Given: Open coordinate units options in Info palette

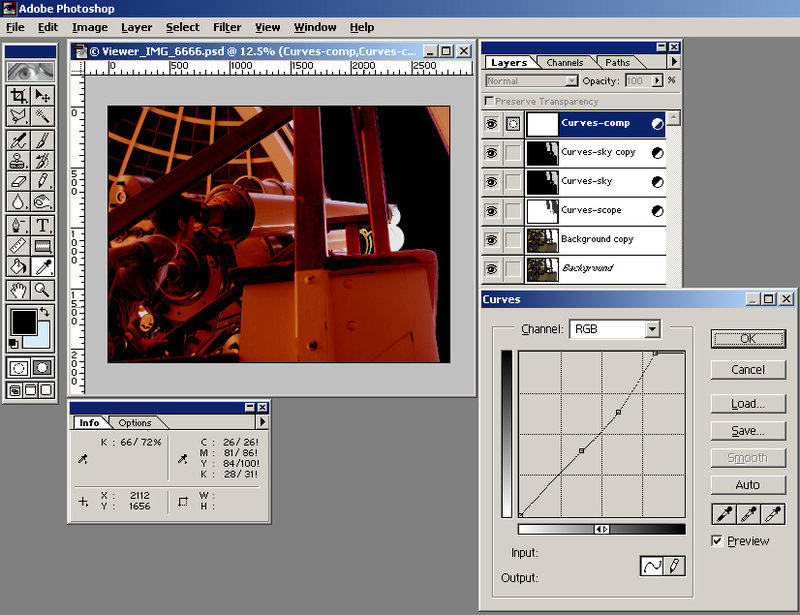Looking at the screenshot, I should 83,501.
